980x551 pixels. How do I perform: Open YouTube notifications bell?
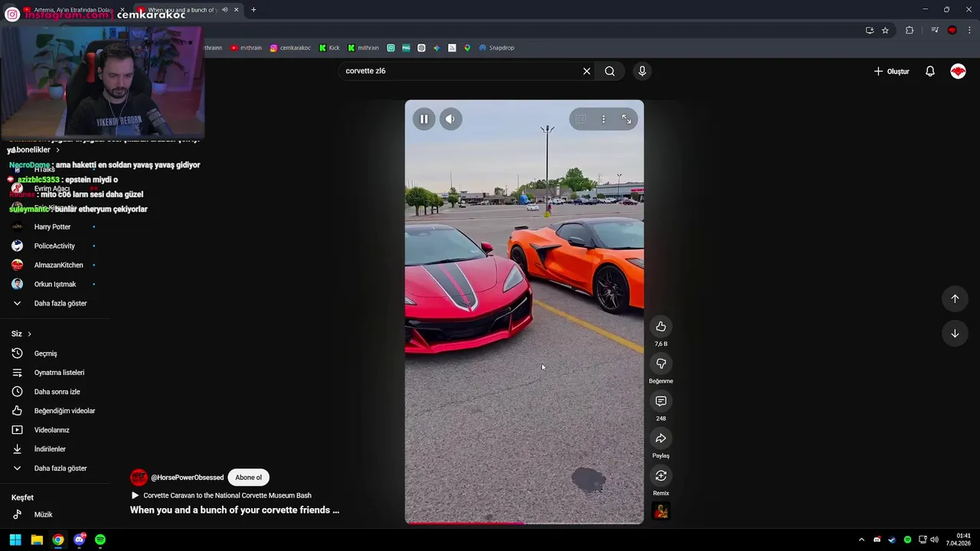(x=929, y=71)
